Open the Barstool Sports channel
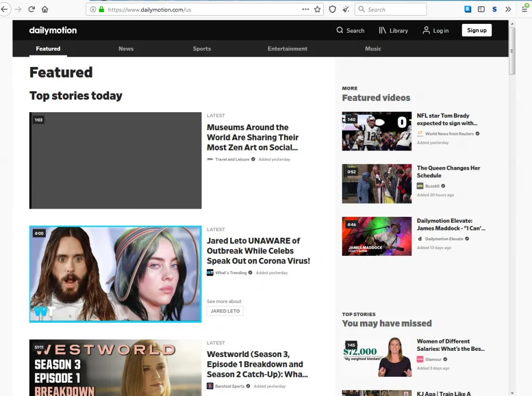The width and height of the screenshot is (532, 396). tap(229, 386)
